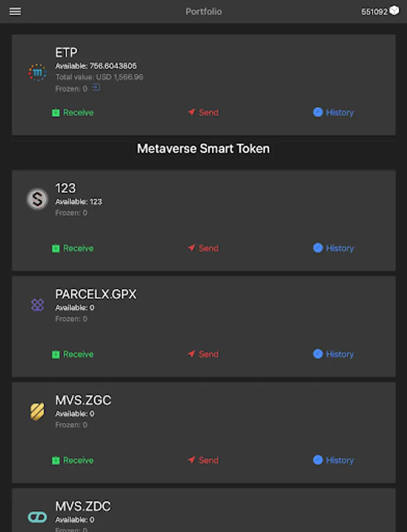This screenshot has height=532, width=407.
Task: Open History for the 123 token
Action: (333, 248)
